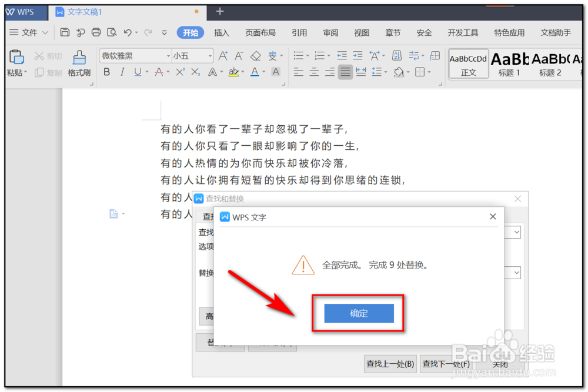Toggle underline formatting
Screen dimensions: 588x392
click(138, 72)
